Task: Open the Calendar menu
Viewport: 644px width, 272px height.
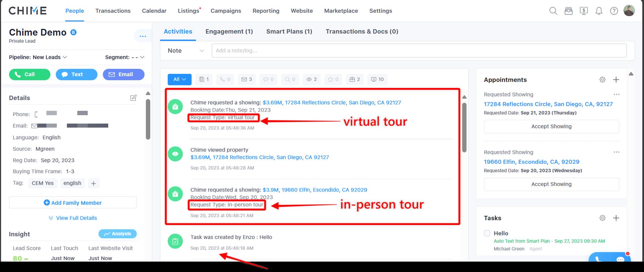Action: pos(154,11)
